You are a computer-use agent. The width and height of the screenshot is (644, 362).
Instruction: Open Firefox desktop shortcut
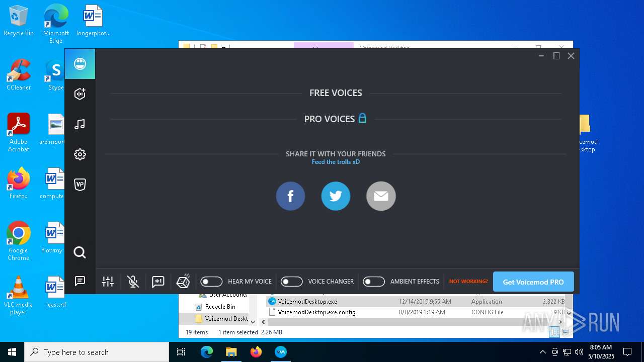point(19,184)
